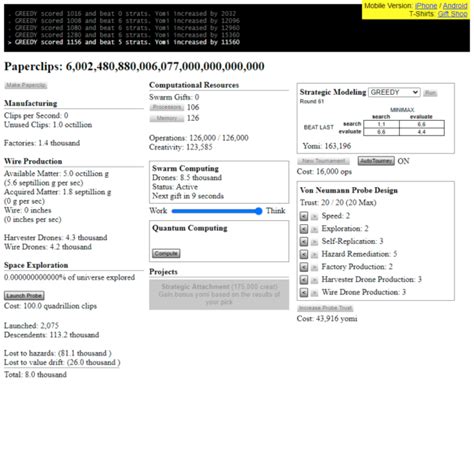Increase Speed with its right arrow
Screen dimensions: 474x458
tap(314, 216)
